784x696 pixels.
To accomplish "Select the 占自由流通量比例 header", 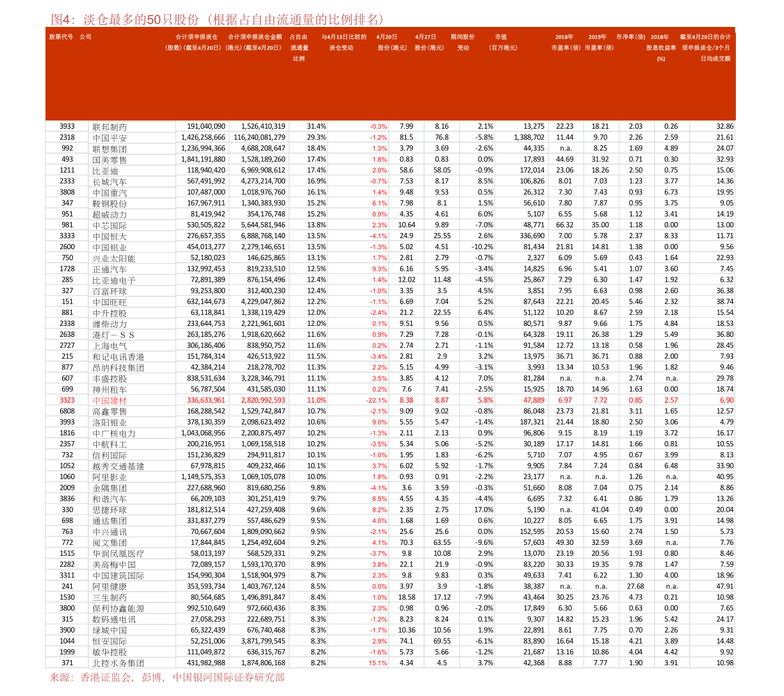I will pyautogui.click(x=299, y=48).
